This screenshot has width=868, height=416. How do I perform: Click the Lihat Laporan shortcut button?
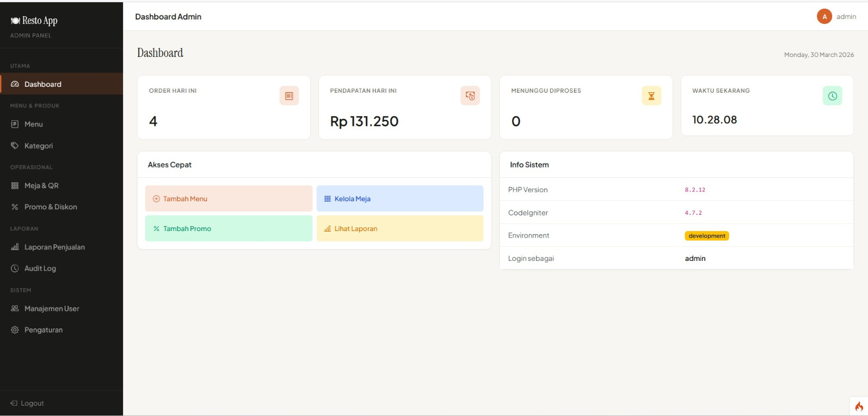tap(399, 228)
